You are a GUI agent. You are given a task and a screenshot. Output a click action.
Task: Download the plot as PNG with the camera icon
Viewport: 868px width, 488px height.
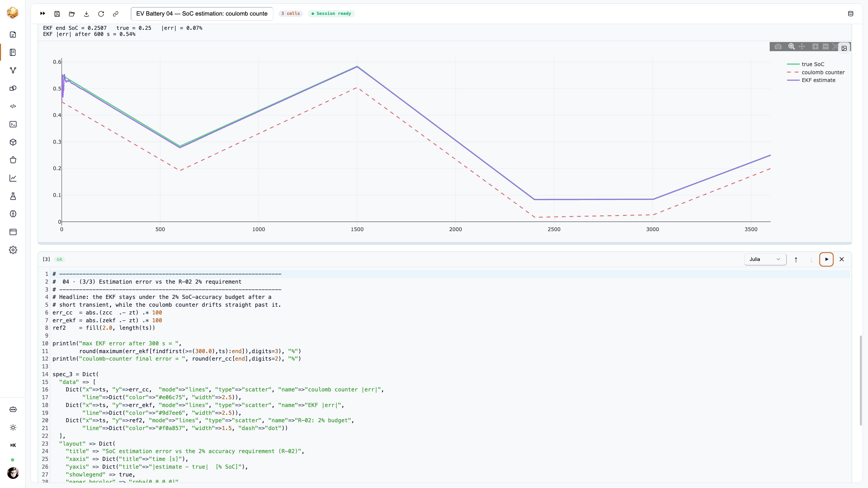(778, 47)
